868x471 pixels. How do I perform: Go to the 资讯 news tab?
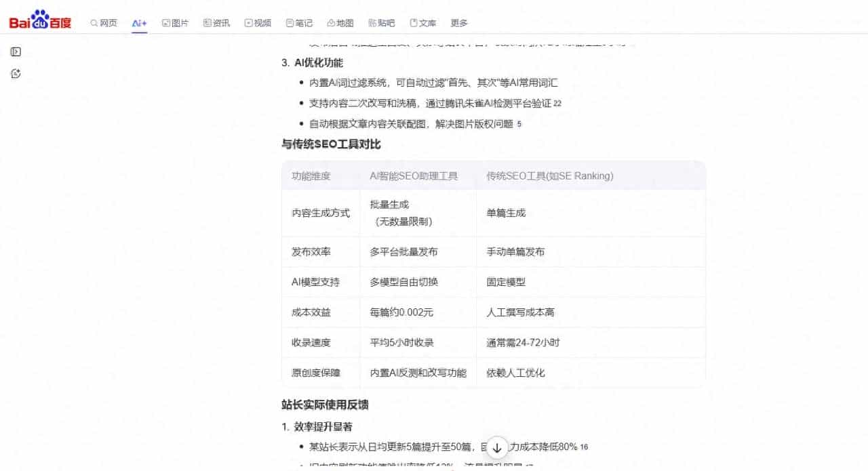click(216, 23)
